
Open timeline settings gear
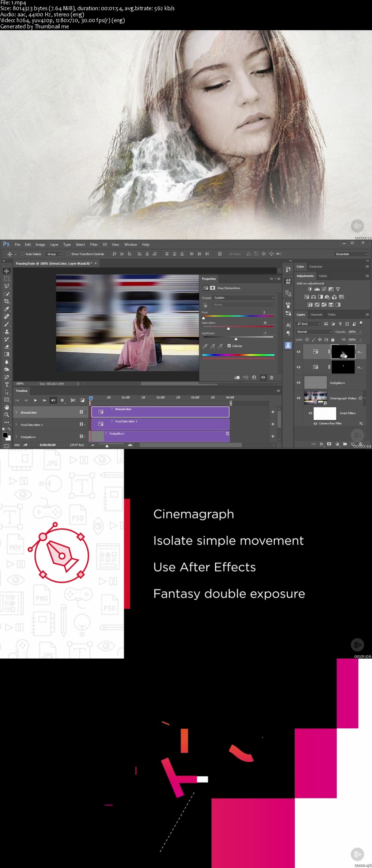[x=62, y=400]
